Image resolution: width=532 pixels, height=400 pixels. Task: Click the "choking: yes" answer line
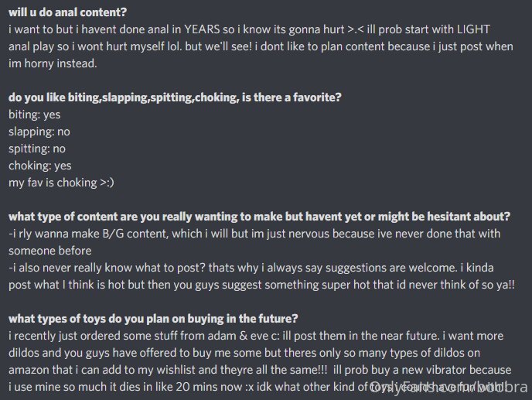[x=39, y=166]
